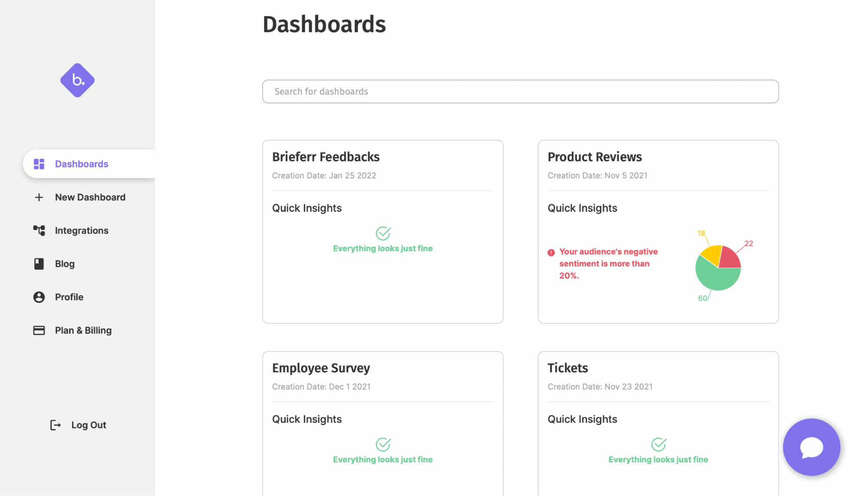This screenshot has width=868, height=496.
Task: Click the Blog book icon
Action: [39, 264]
